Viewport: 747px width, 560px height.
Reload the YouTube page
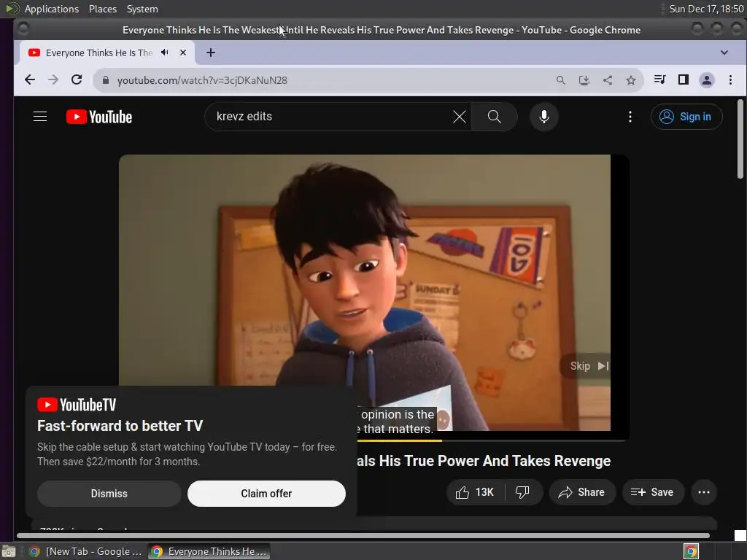pyautogui.click(x=77, y=80)
